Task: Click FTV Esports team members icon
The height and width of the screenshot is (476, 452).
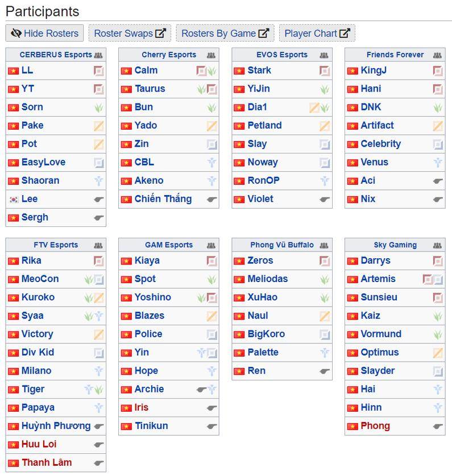Action: tap(99, 245)
